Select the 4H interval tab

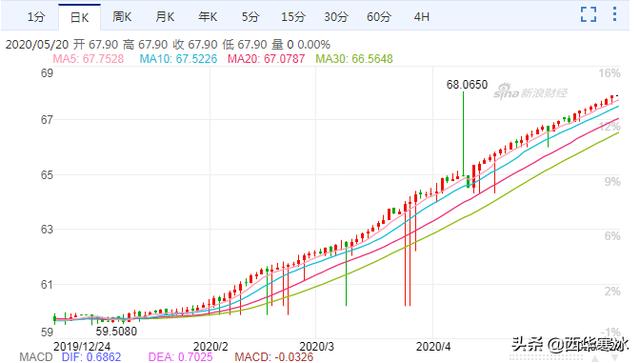(x=422, y=17)
